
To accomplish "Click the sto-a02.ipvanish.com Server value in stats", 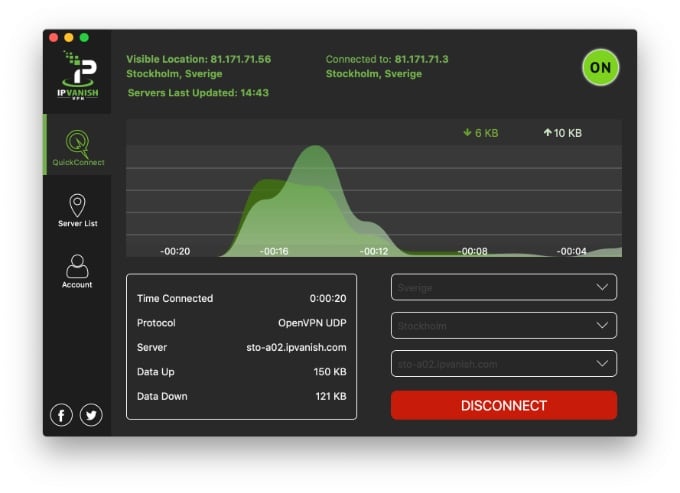I will 296,347.
